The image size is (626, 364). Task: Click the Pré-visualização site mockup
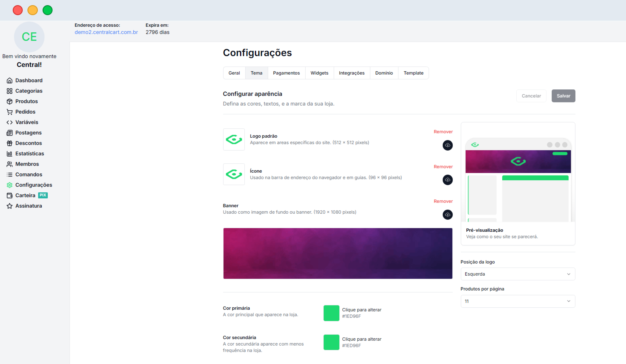518,180
